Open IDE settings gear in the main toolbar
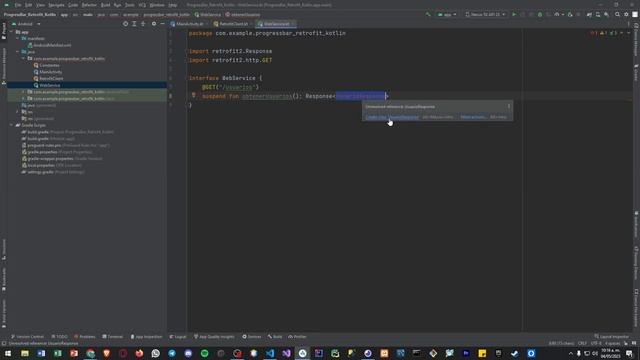The image size is (640, 360). click(x=626, y=14)
